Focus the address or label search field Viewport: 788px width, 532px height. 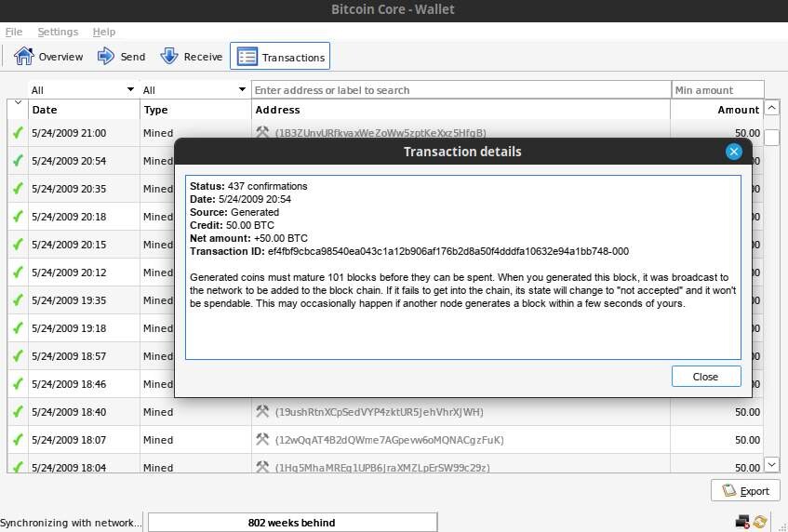(x=461, y=90)
